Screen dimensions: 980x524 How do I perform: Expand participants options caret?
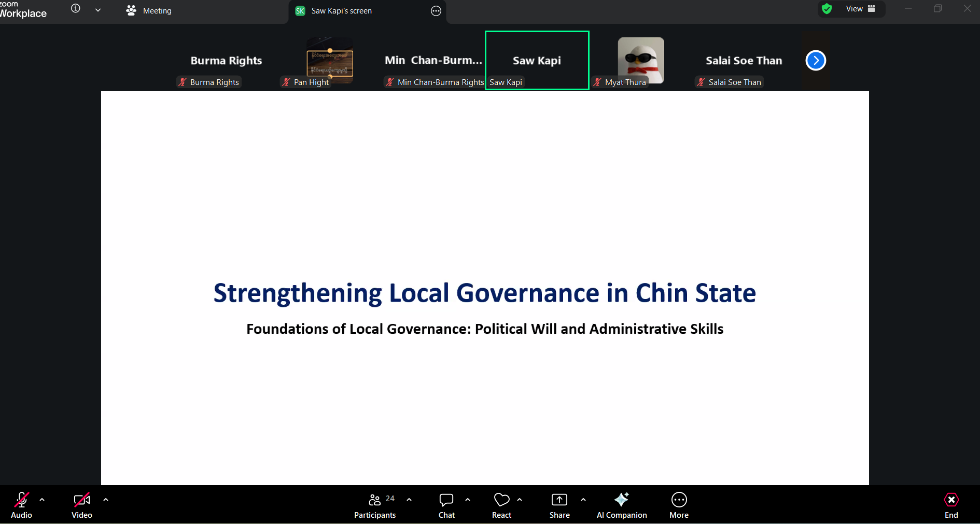409,500
